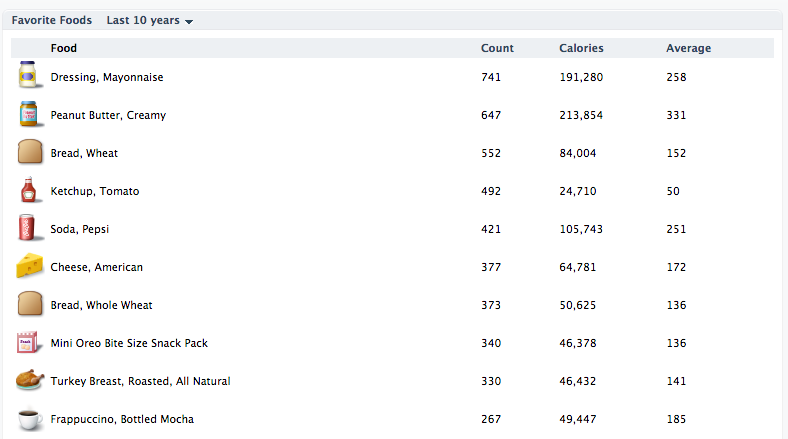The image size is (788, 439).
Task: Click average value 251
Action: click(676, 229)
